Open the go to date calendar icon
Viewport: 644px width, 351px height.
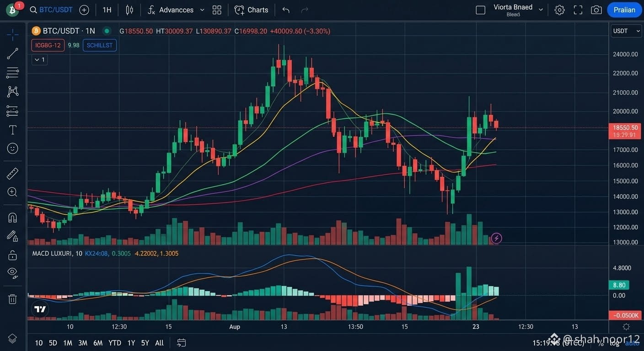point(182,343)
